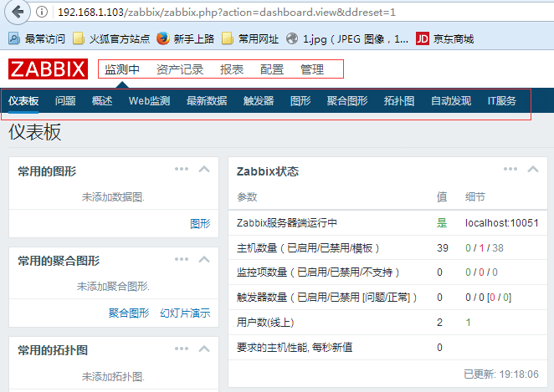The height and width of the screenshot is (392, 554).
Task: Click the 幻灯片演示 link
Action: [185, 313]
